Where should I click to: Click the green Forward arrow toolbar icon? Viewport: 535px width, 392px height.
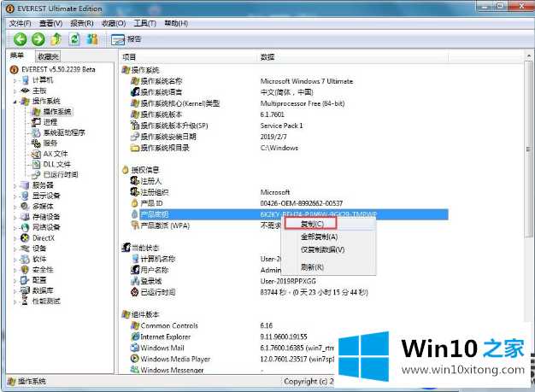click(38, 39)
